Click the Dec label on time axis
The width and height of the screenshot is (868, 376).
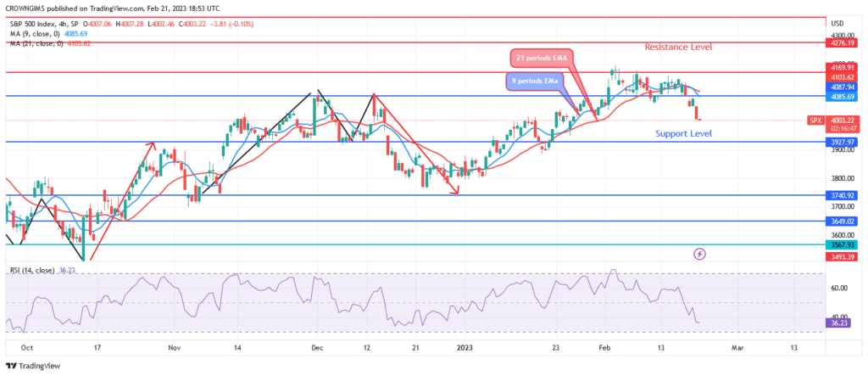(x=318, y=347)
